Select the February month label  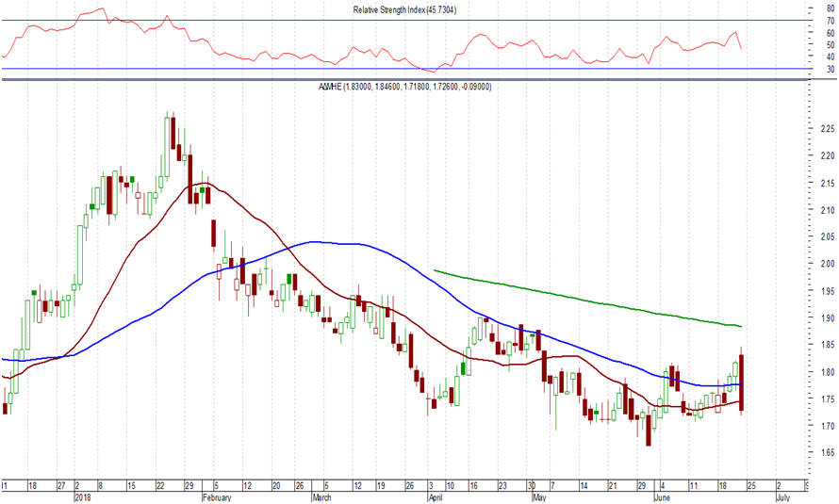tap(217, 497)
